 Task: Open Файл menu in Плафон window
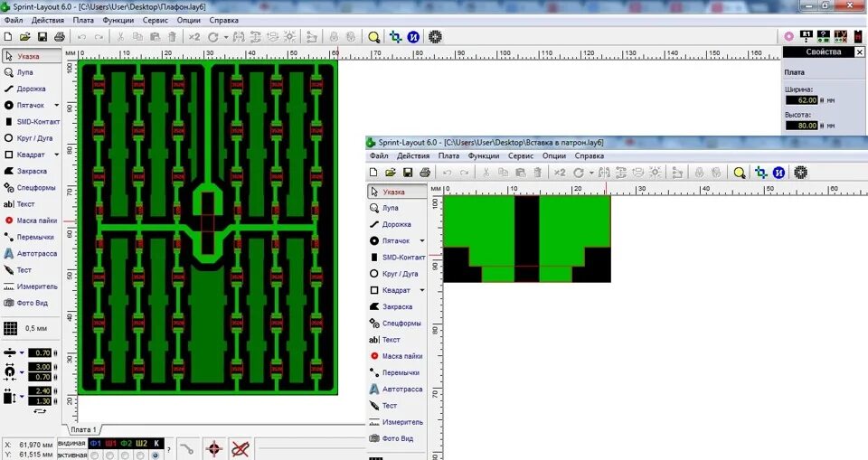click(x=14, y=21)
